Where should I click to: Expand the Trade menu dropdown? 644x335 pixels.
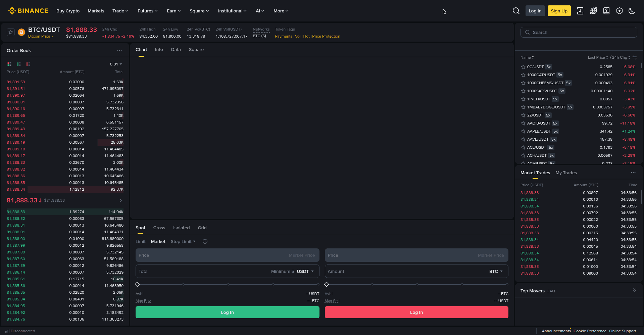click(120, 11)
